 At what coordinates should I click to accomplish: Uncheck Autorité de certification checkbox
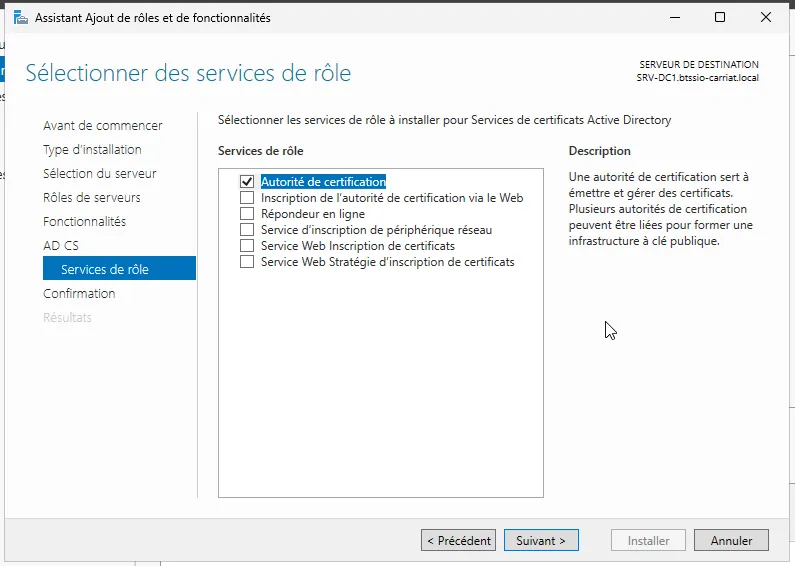[x=247, y=182]
